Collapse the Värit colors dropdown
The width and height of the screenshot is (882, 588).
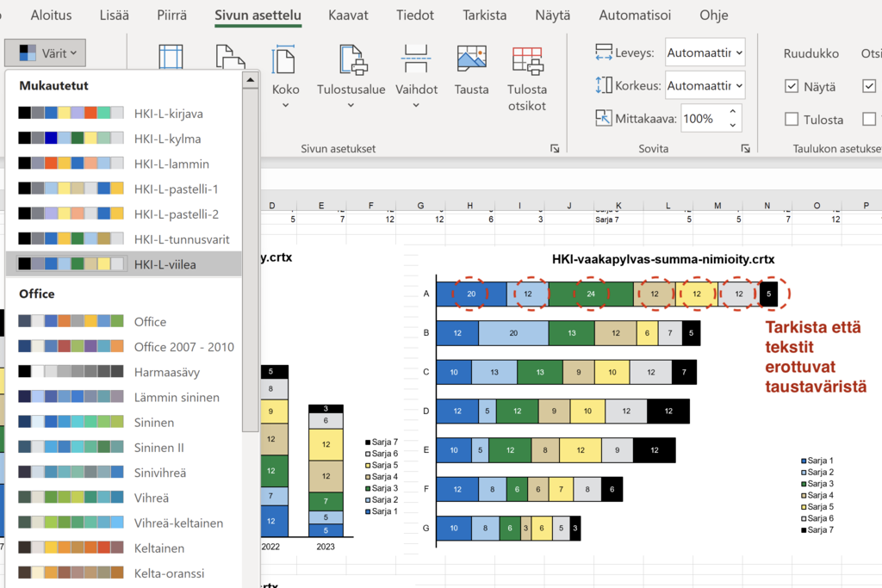[44, 53]
